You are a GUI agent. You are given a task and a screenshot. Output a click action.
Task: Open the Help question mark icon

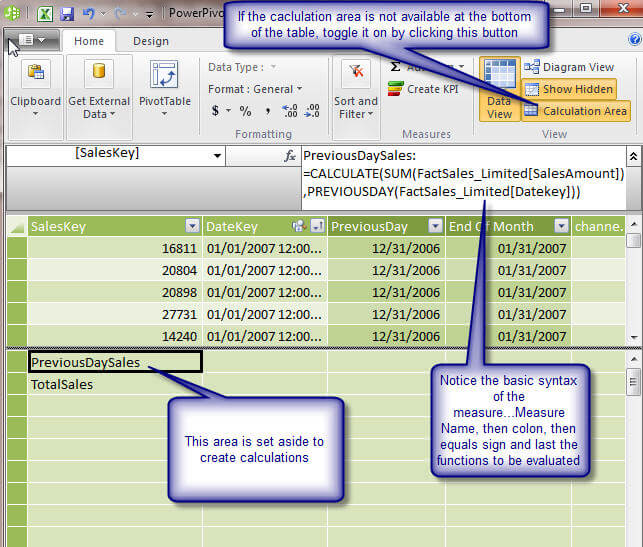tap(634, 40)
